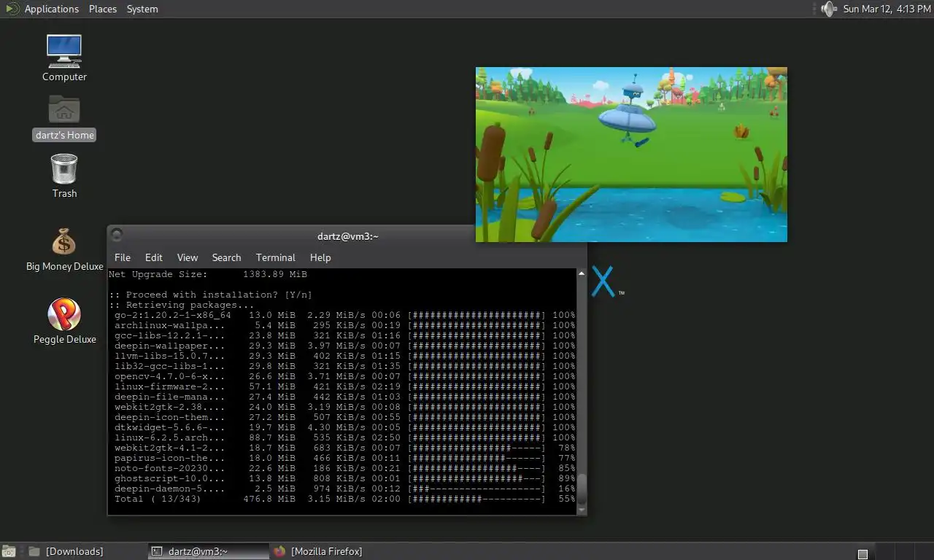Click the terminal scrollbar up arrow
Image resolution: width=934 pixels, height=560 pixels.
[x=582, y=273]
